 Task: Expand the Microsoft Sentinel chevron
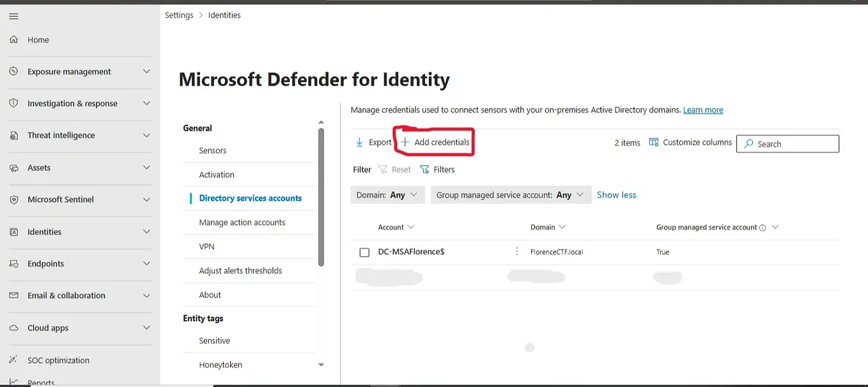pos(146,200)
